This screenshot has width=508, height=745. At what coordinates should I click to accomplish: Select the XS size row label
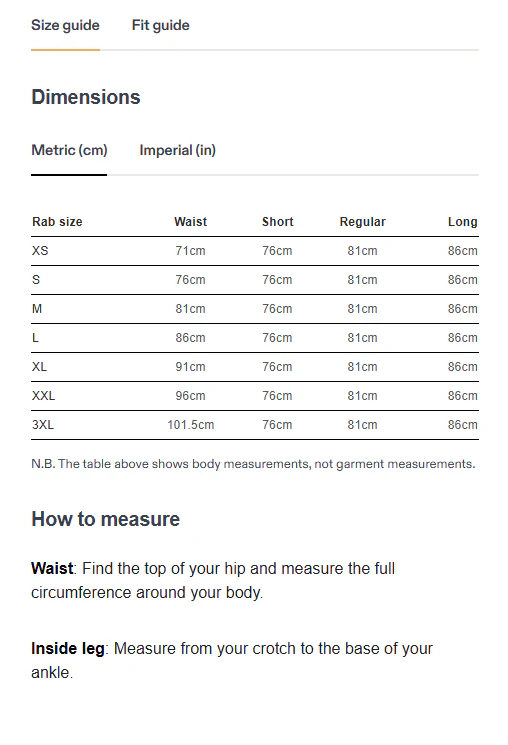(x=40, y=251)
